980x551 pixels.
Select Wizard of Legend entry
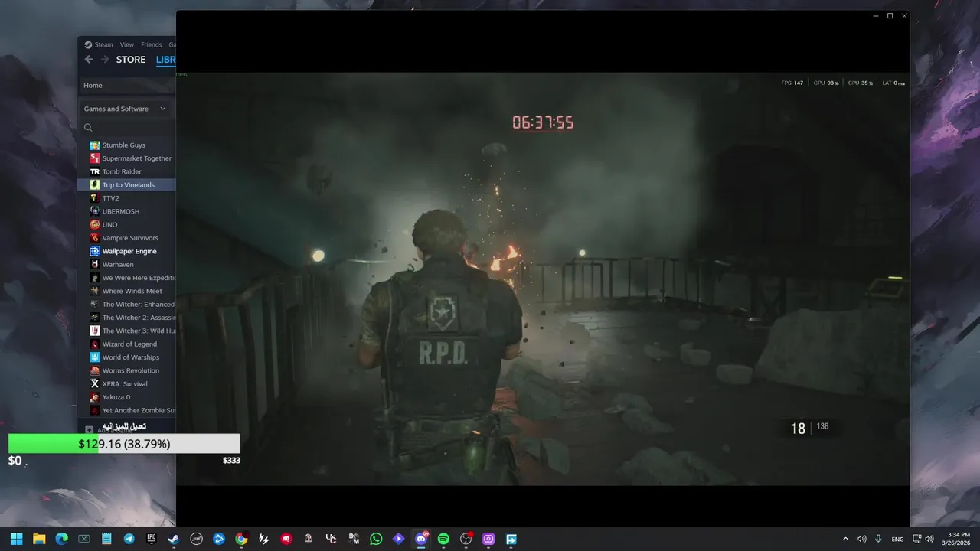pos(126,344)
